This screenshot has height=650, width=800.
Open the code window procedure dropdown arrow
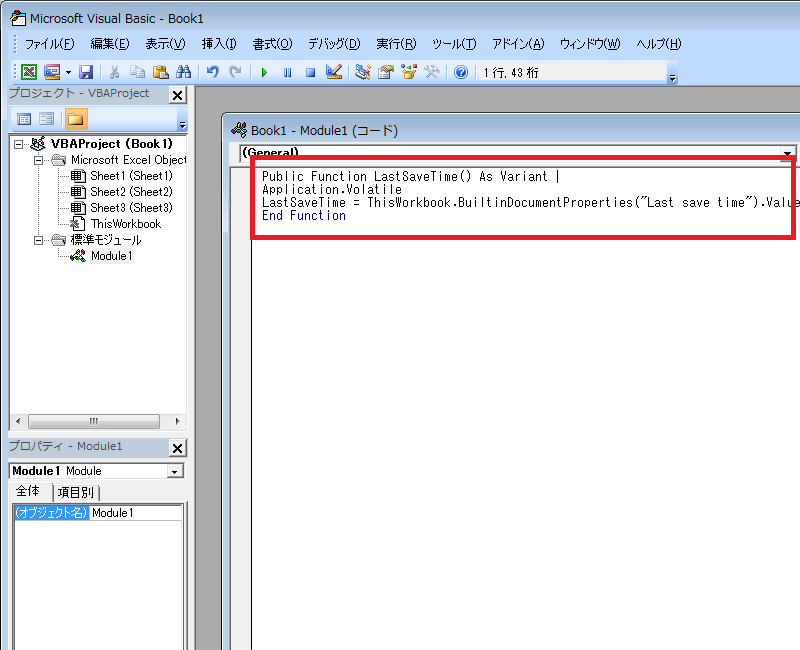(x=787, y=153)
